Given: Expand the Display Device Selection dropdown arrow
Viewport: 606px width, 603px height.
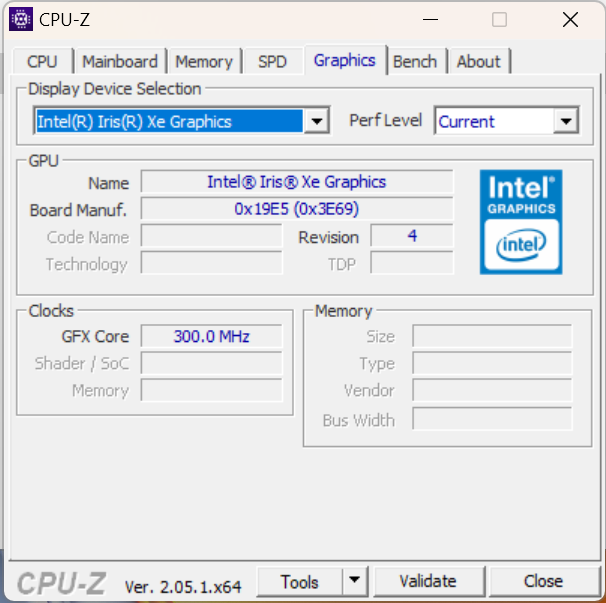Looking at the screenshot, I should [x=317, y=121].
